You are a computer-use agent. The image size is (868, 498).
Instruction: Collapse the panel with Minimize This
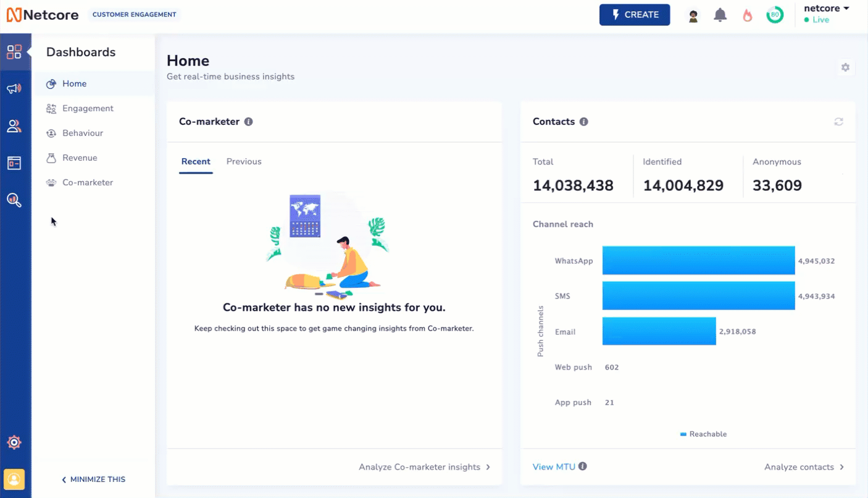[x=93, y=479]
